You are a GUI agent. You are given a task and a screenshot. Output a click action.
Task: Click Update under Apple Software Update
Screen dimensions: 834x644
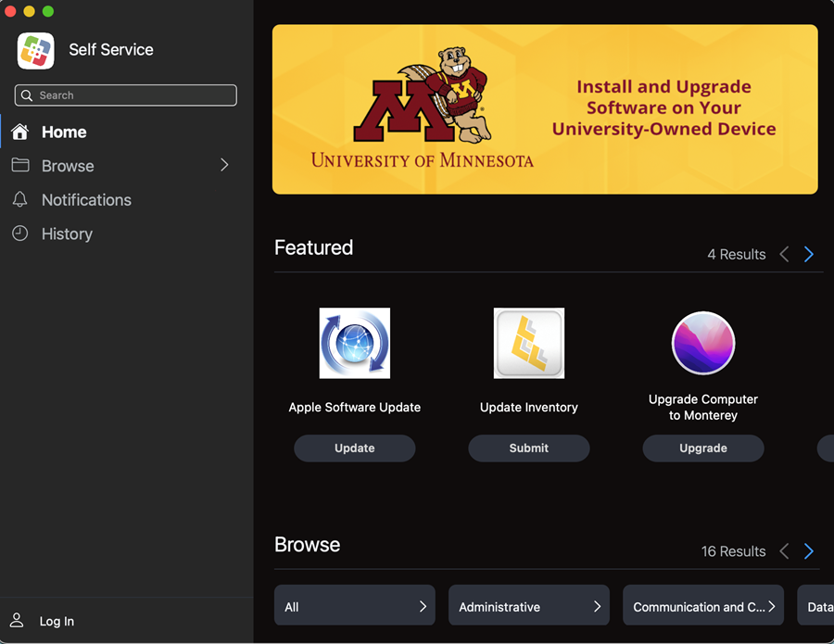[x=355, y=448]
